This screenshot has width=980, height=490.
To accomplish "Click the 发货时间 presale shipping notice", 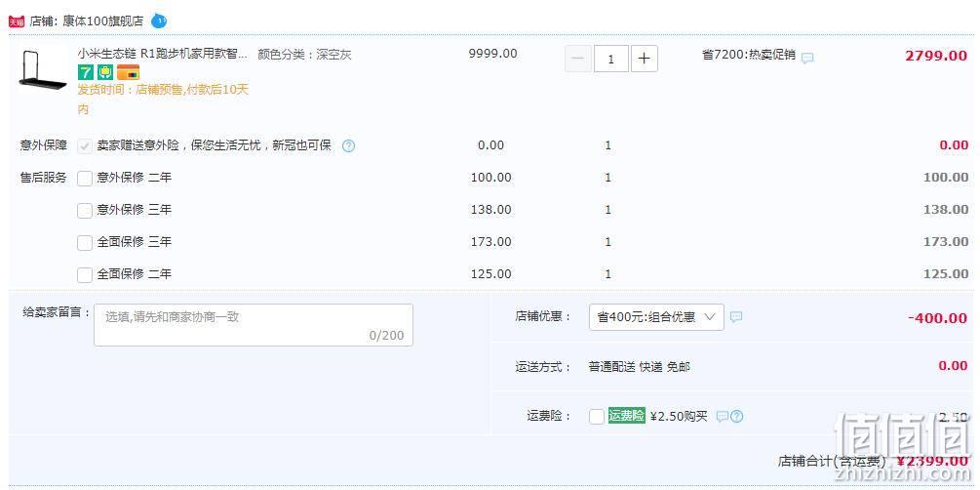I will pyautogui.click(x=163, y=99).
